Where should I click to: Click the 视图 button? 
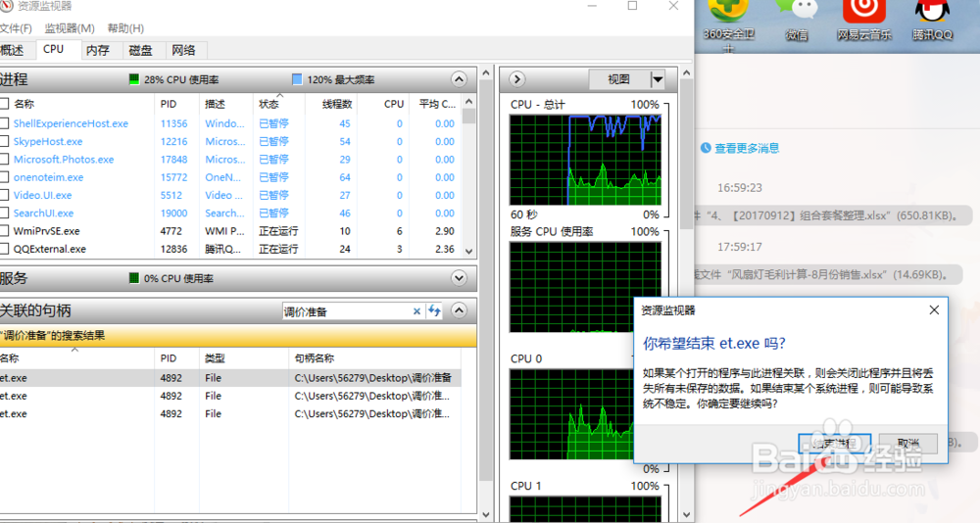[618, 79]
